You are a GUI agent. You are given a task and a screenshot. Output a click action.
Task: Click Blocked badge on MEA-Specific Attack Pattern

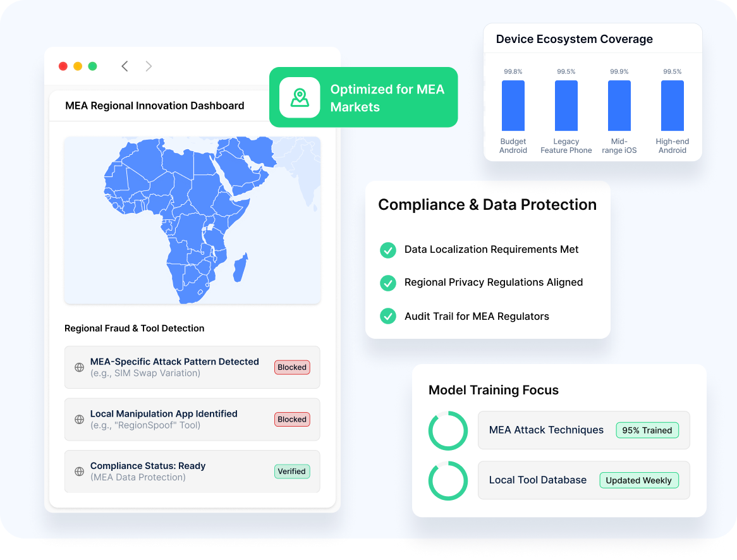click(x=292, y=367)
